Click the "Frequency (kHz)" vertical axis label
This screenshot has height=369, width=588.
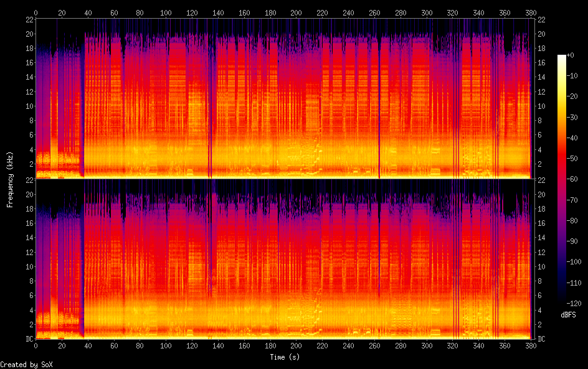pos(10,179)
